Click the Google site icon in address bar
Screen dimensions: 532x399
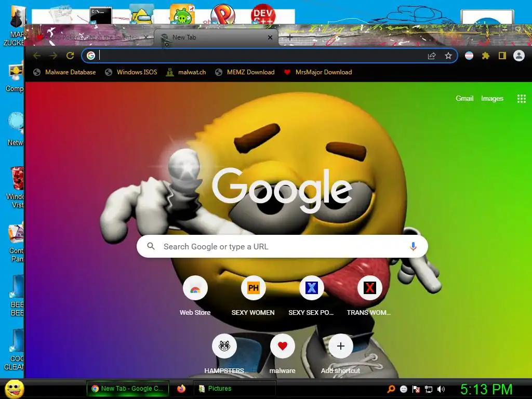90,56
